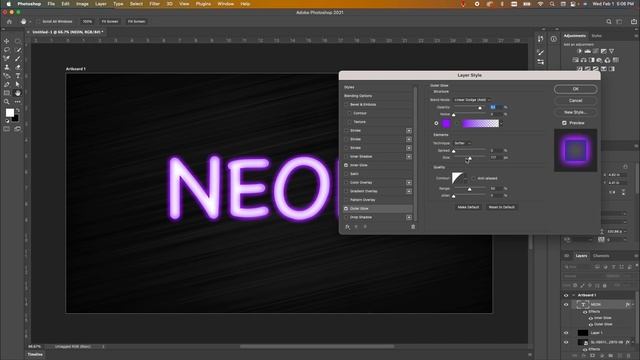Click the trash icon in Layer Style dialog
Screen dimensions: 640x360
coord(413,227)
